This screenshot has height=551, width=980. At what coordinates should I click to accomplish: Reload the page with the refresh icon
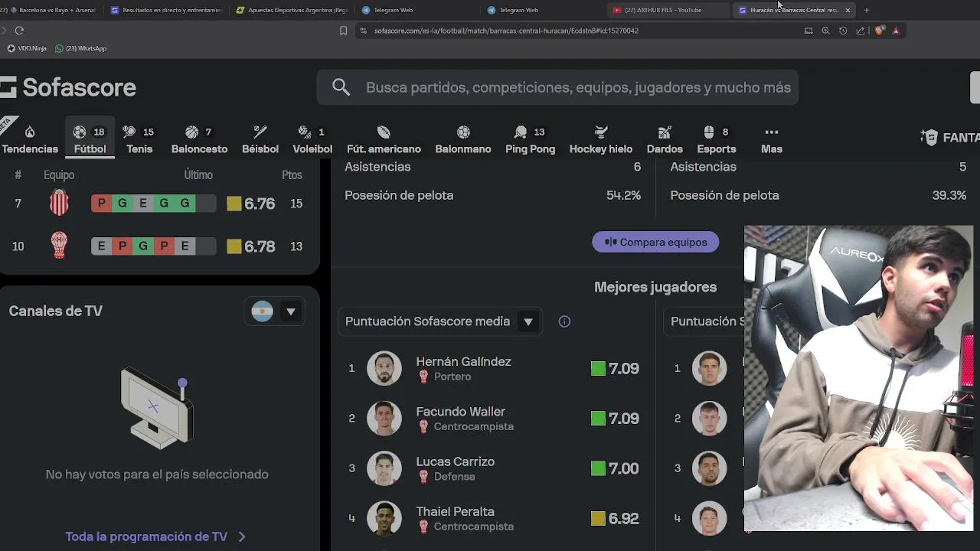19,31
